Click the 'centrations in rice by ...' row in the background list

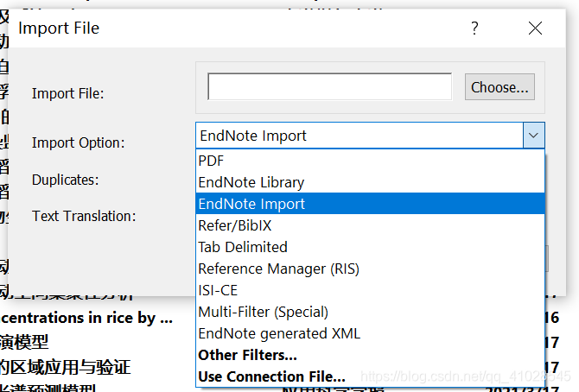86,318
